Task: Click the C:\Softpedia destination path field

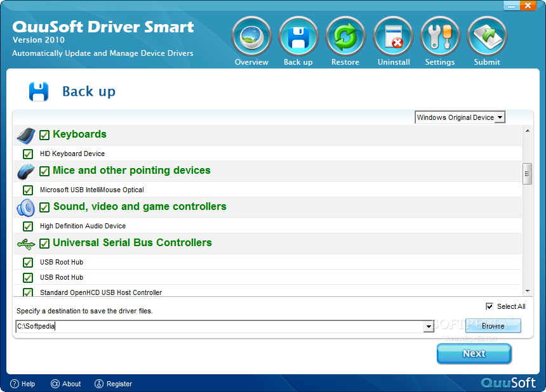Action: click(x=220, y=326)
